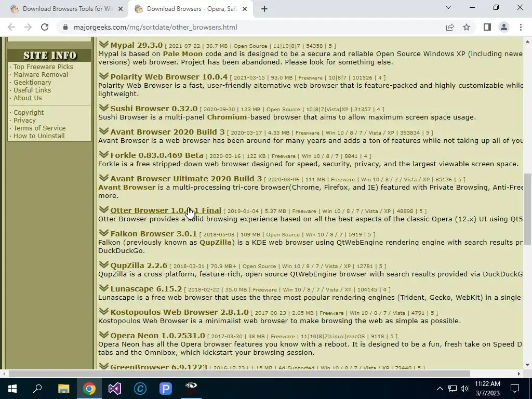Click the vertical page scrollbar thumb
532x399 pixels.
(x=527, y=209)
